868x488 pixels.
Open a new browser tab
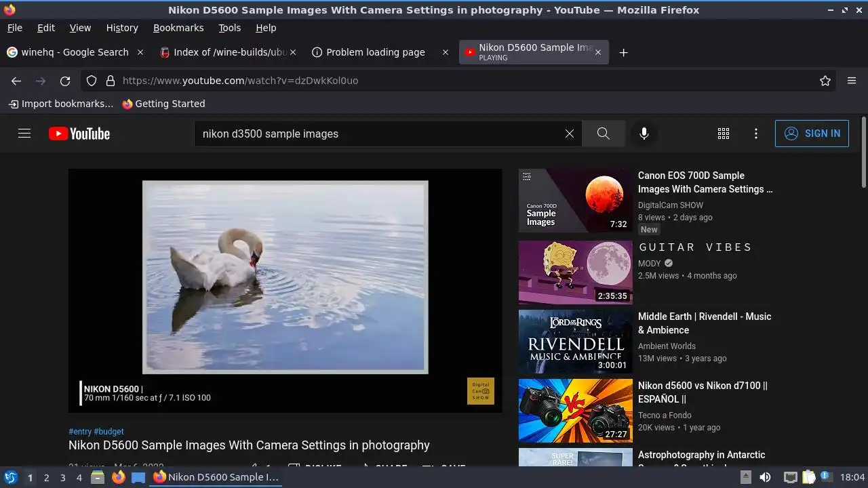623,52
